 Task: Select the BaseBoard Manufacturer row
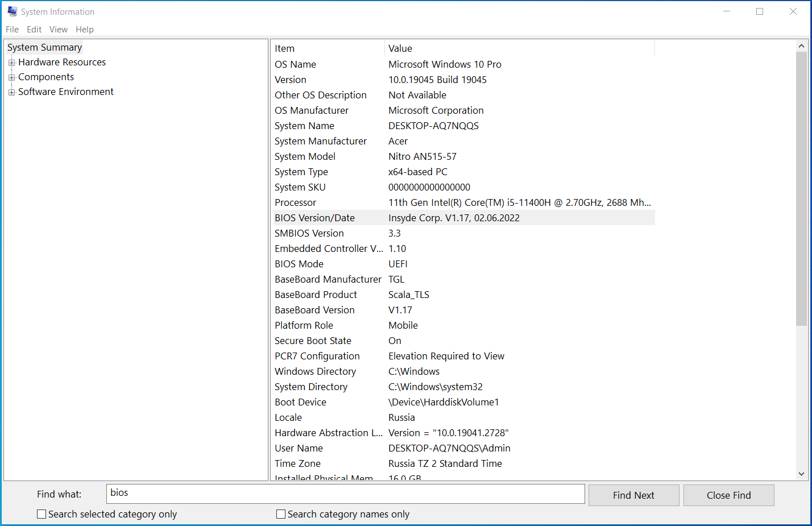(x=463, y=279)
